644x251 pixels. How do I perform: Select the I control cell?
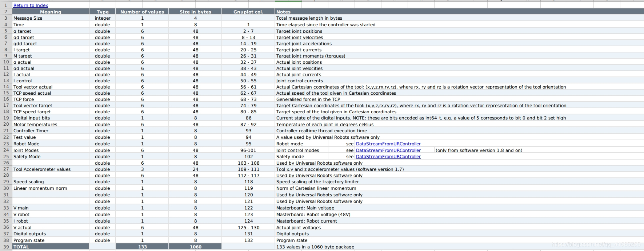tap(51, 81)
